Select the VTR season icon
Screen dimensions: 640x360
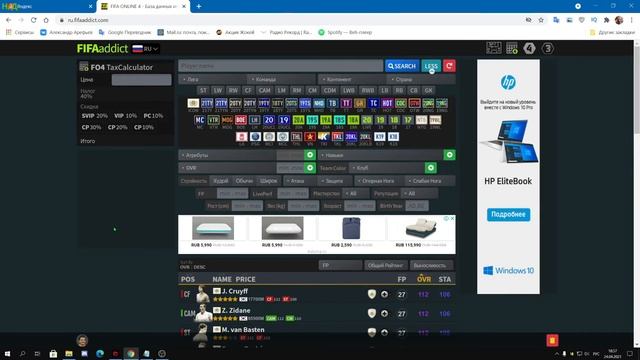click(x=213, y=120)
